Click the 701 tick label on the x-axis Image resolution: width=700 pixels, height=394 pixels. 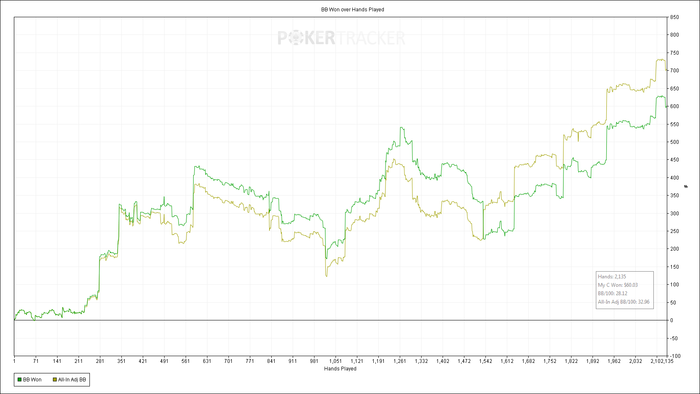pyautogui.click(x=229, y=361)
